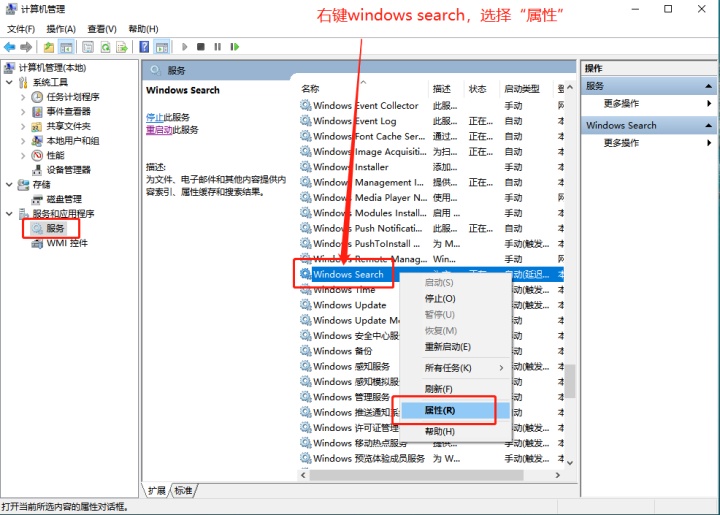The width and height of the screenshot is (720, 515).
Task: Collapse the 系统工具 tree node
Action: pos(9,83)
